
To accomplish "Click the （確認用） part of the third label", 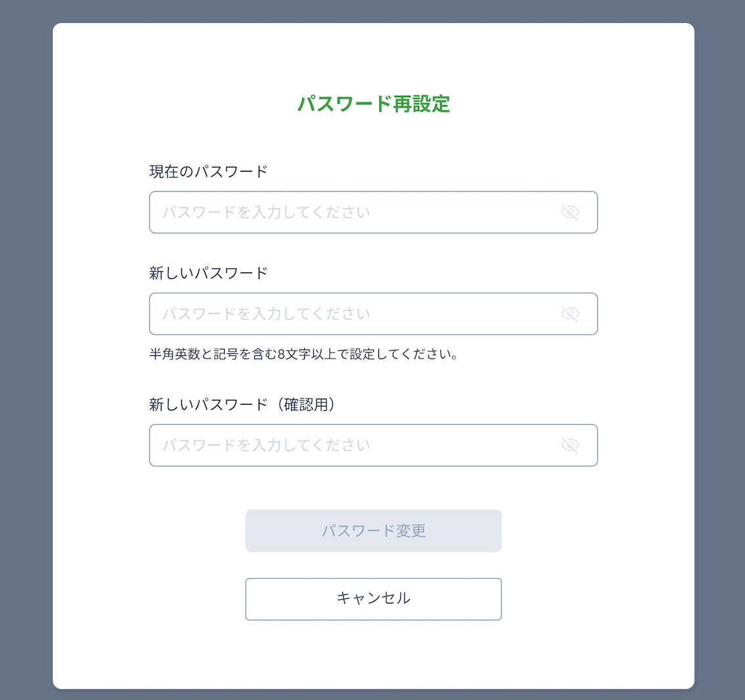I will (x=306, y=405).
